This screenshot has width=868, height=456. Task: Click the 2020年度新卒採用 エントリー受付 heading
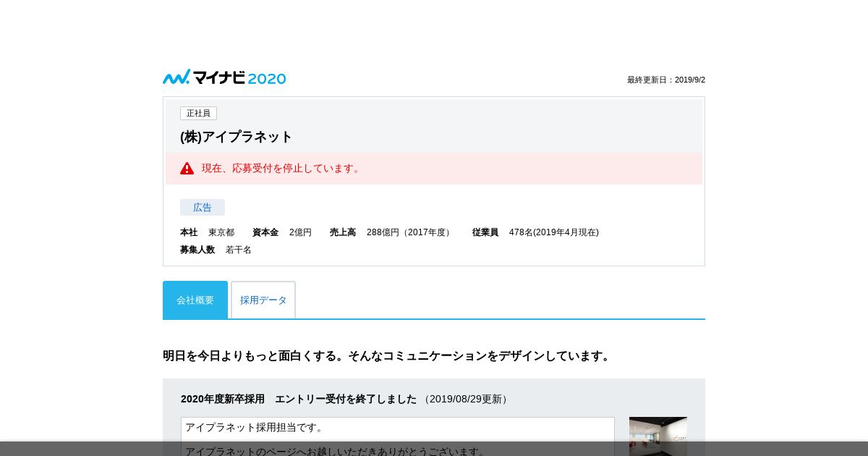click(x=299, y=399)
